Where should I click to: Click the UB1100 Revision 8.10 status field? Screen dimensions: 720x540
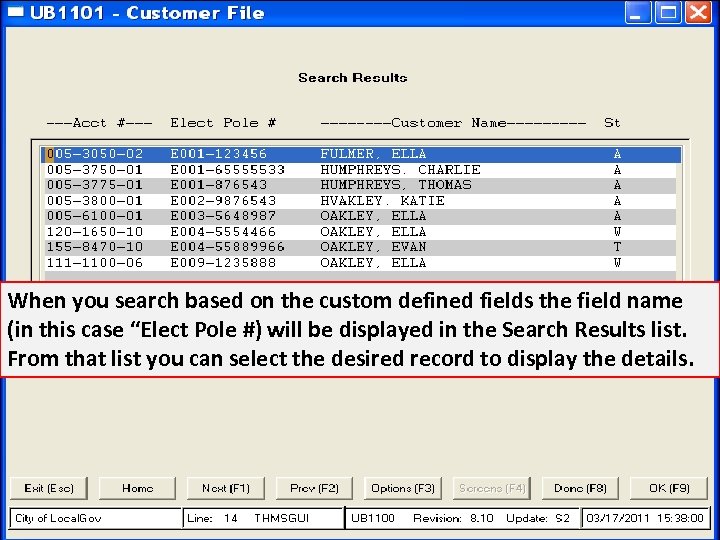click(x=462, y=518)
